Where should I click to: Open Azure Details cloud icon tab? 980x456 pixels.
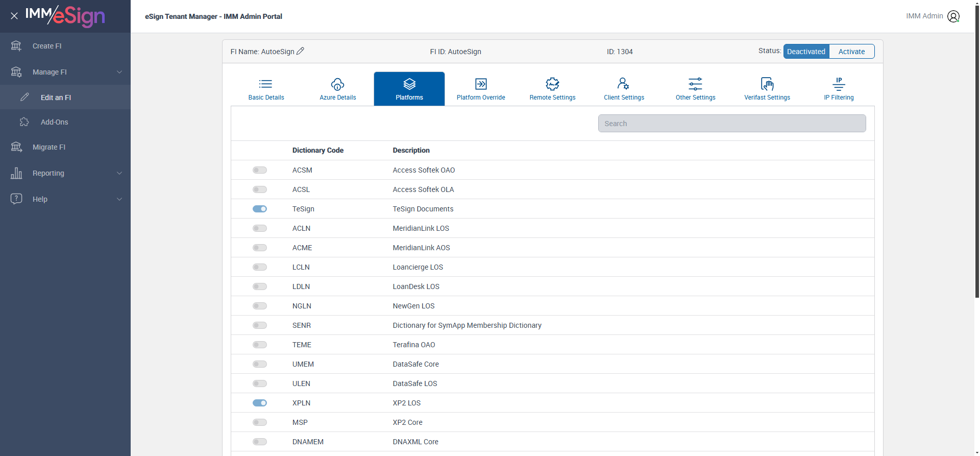click(337, 84)
